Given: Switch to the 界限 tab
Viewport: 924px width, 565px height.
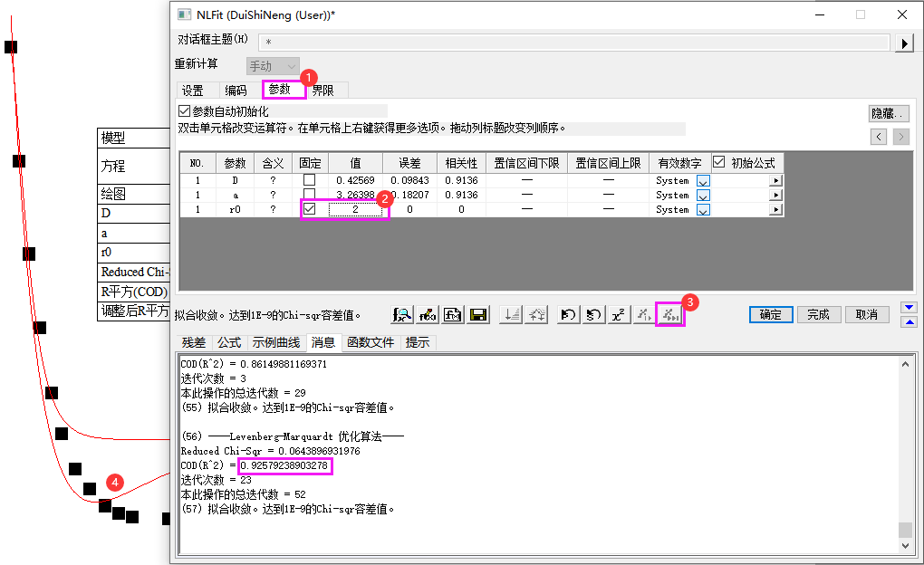Looking at the screenshot, I should [322, 91].
